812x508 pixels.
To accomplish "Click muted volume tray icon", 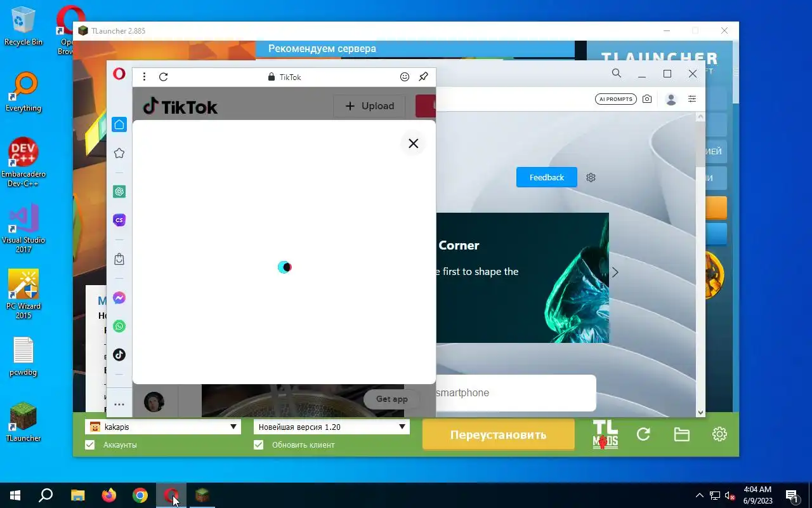I will point(730,495).
